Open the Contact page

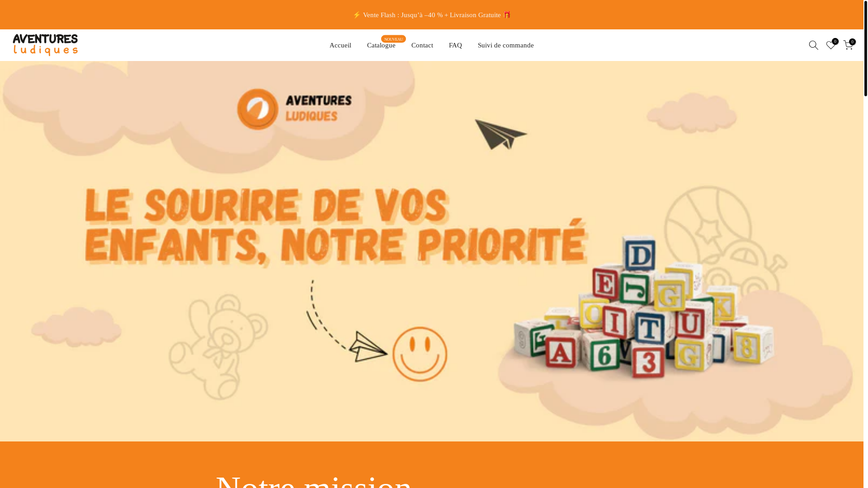(x=422, y=45)
